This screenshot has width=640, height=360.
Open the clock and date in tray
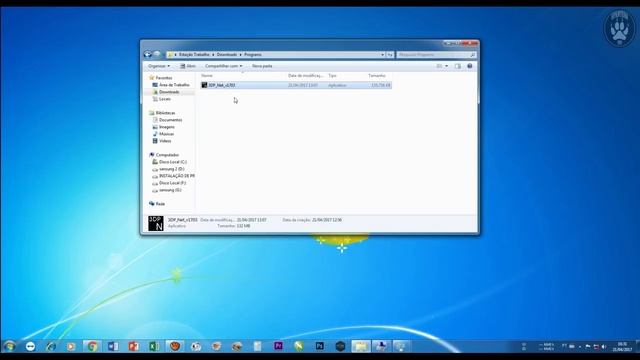tap(622, 347)
